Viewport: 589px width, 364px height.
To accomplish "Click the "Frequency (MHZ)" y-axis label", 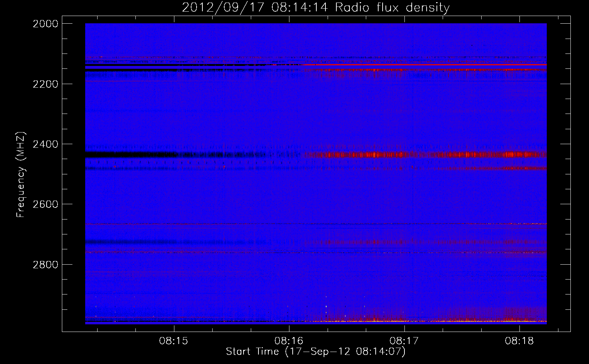I will 21,175.
